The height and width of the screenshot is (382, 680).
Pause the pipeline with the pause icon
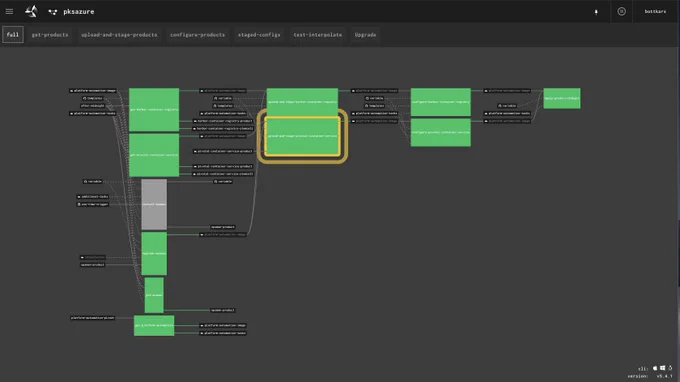coord(621,12)
